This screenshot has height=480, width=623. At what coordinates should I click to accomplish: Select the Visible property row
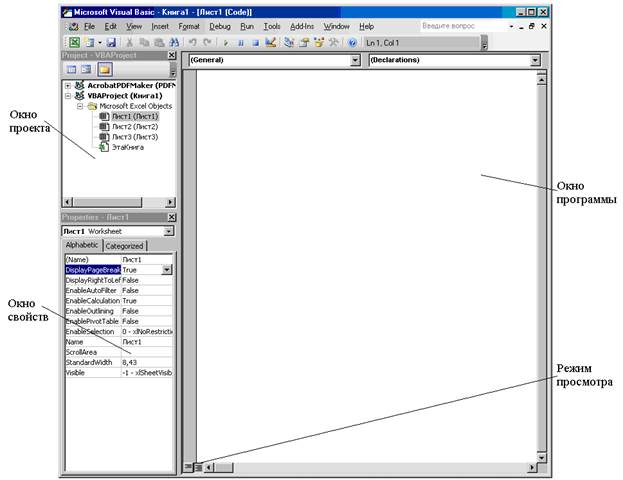[119, 373]
